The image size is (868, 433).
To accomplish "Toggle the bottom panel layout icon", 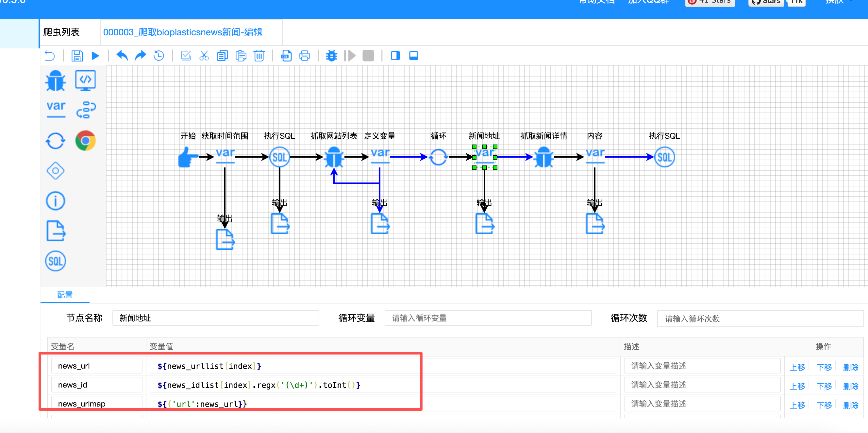I will tap(413, 56).
